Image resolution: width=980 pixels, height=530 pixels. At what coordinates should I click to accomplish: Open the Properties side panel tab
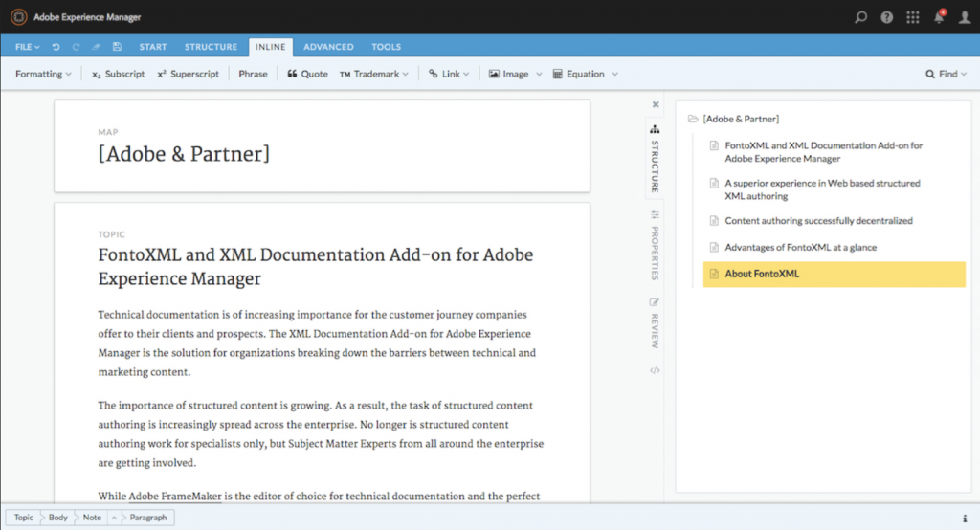pyautogui.click(x=656, y=246)
